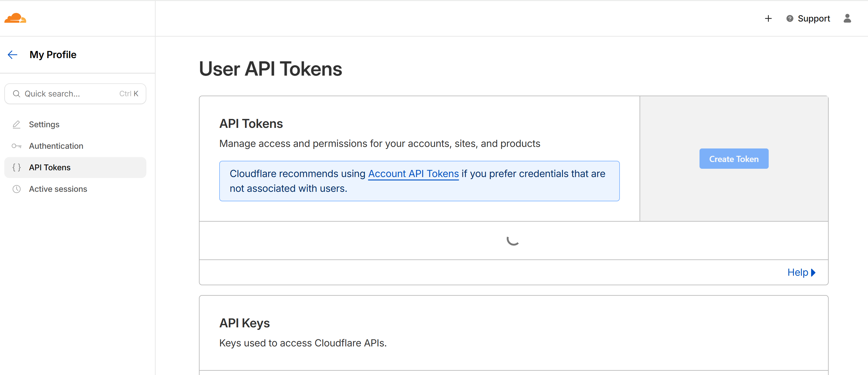
Task: Open the Active sessions page
Action: (x=58, y=189)
